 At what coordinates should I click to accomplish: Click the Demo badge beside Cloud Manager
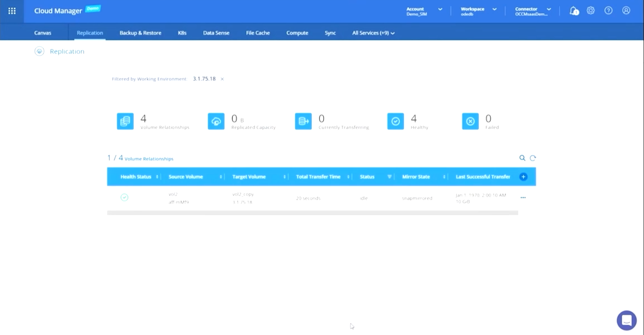[93, 8]
